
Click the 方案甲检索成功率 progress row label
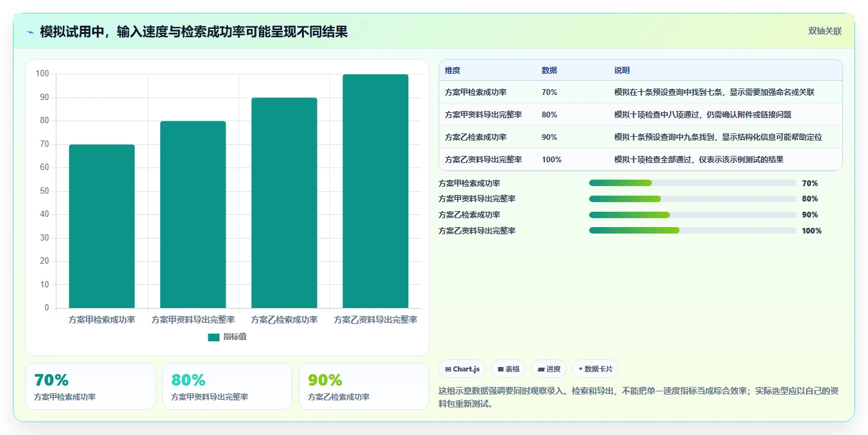[x=469, y=183]
